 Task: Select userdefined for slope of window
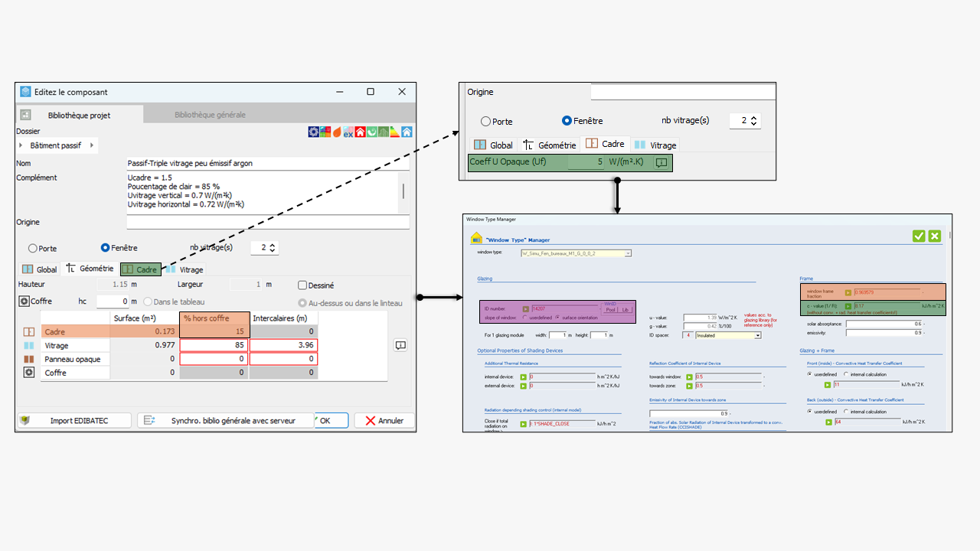[524, 318]
